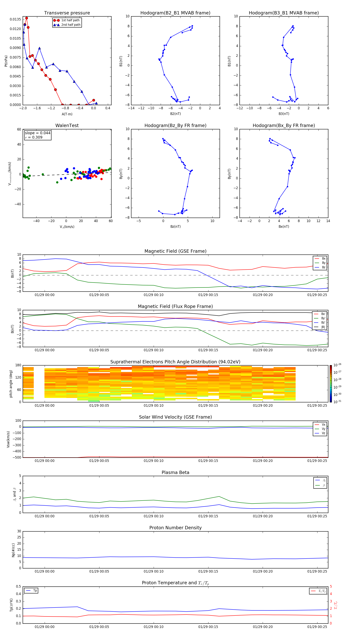Click the "pitch angle (deg)" axis label
The width and height of the screenshot is (351, 644).
pos(11,384)
